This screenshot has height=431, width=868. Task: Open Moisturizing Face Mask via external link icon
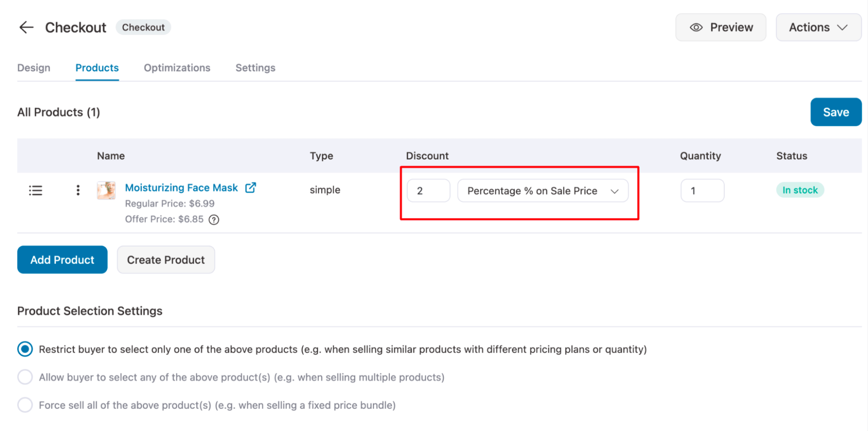[x=251, y=188]
